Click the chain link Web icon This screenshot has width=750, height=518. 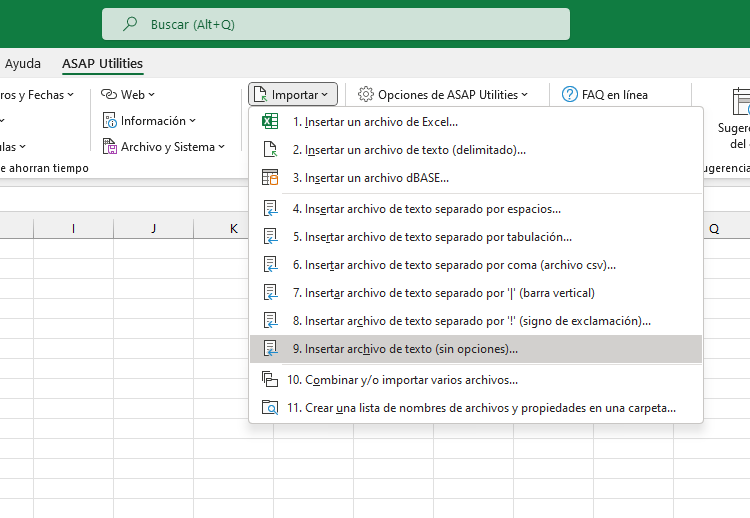[109, 94]
